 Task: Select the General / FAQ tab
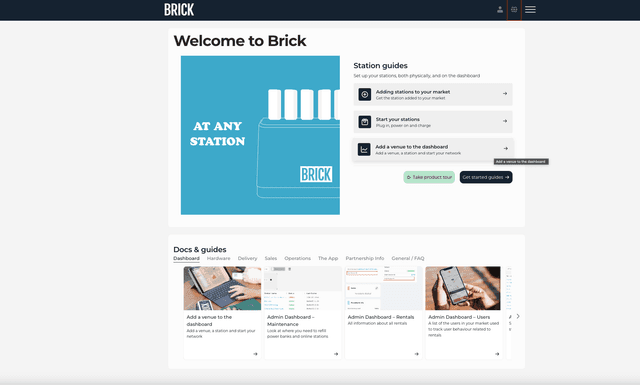(408, 258)
